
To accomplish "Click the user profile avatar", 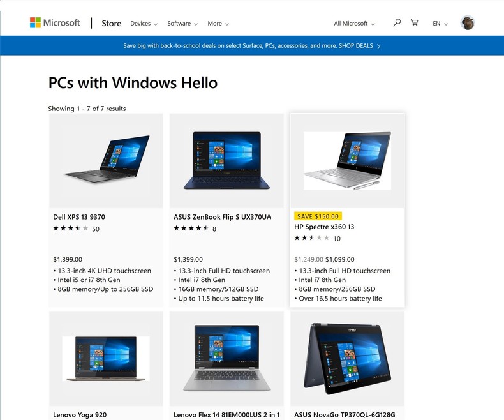I will pos(468,23).
